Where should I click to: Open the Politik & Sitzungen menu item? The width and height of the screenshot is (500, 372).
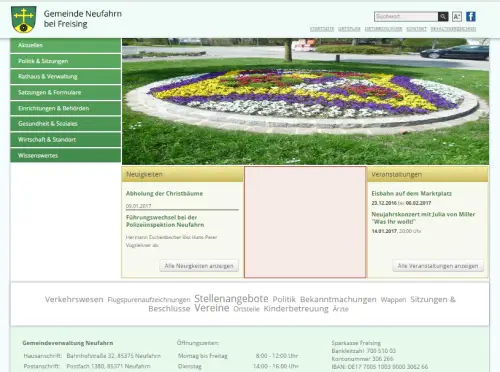coord(66,61)
